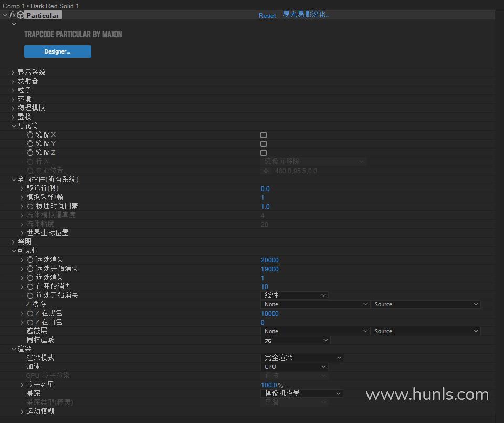This screenshot has height=423, width=504.
Task: Toggle stopwatch for 近处消失
Action: point(30,278)
